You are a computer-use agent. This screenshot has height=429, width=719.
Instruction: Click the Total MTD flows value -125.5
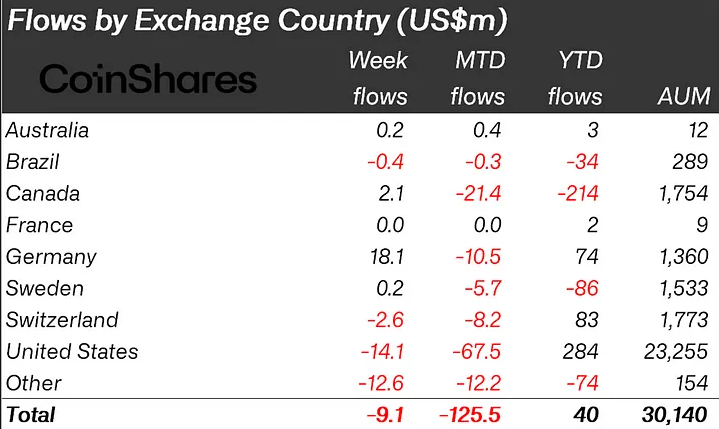(x=470, y=415)
